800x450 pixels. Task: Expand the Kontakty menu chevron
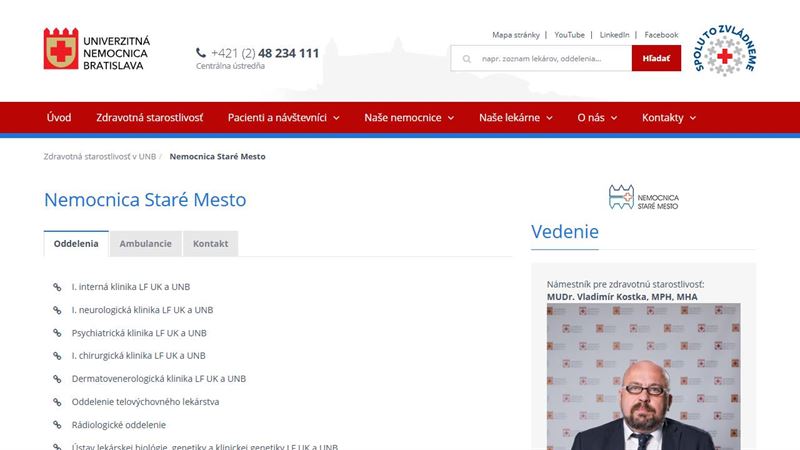(693, 118)
